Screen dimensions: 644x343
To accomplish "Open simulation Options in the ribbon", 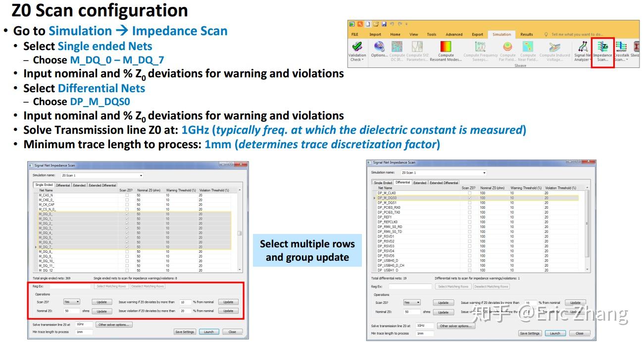I will [379, 49].
